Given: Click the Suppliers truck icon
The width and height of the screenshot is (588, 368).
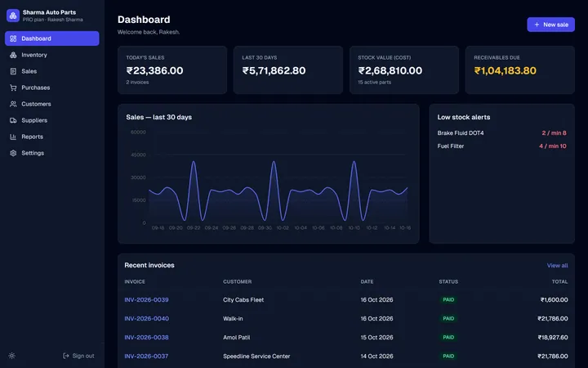Looking at the screenshot, I should (x=13, y=120).
